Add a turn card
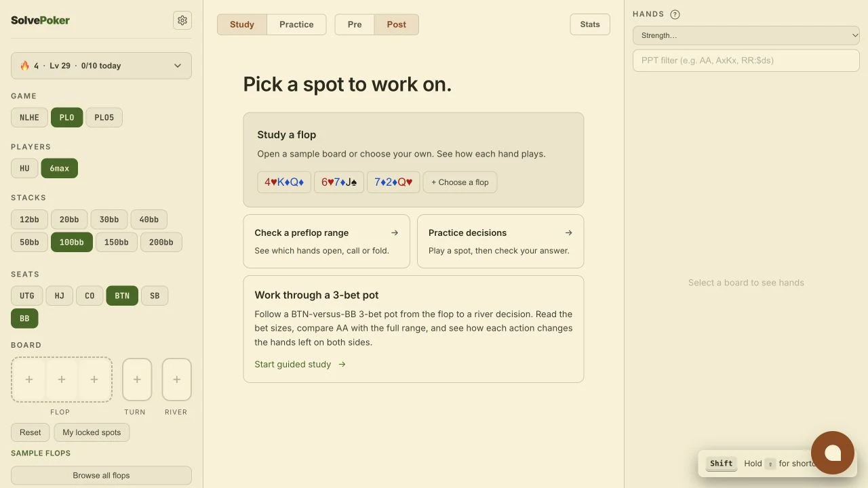 tap(137, 380)
